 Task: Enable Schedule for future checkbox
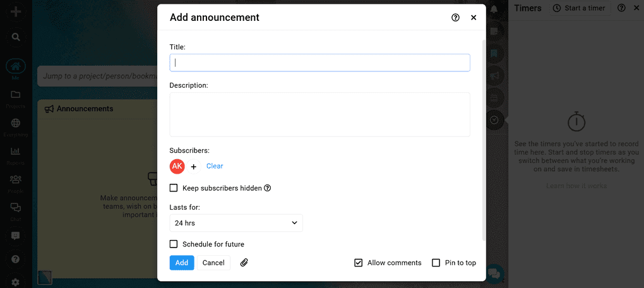pyautogui.click(x=174, y=244)
